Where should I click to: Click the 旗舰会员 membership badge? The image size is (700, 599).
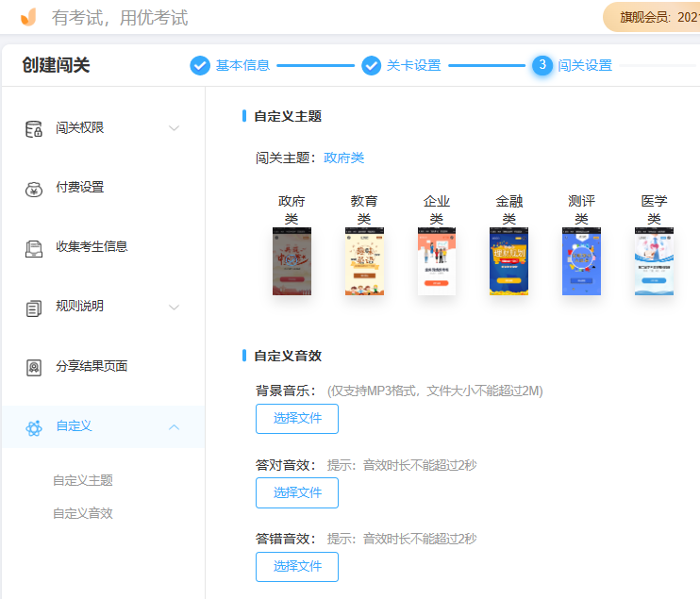(652, 17)
